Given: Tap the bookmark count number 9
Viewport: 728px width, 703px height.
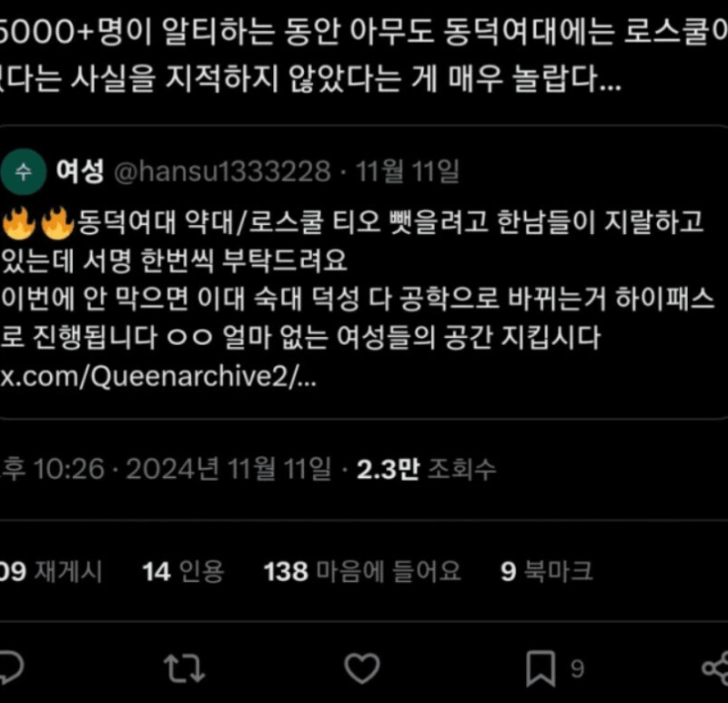Looking at the screenshot, I should 577,669.
